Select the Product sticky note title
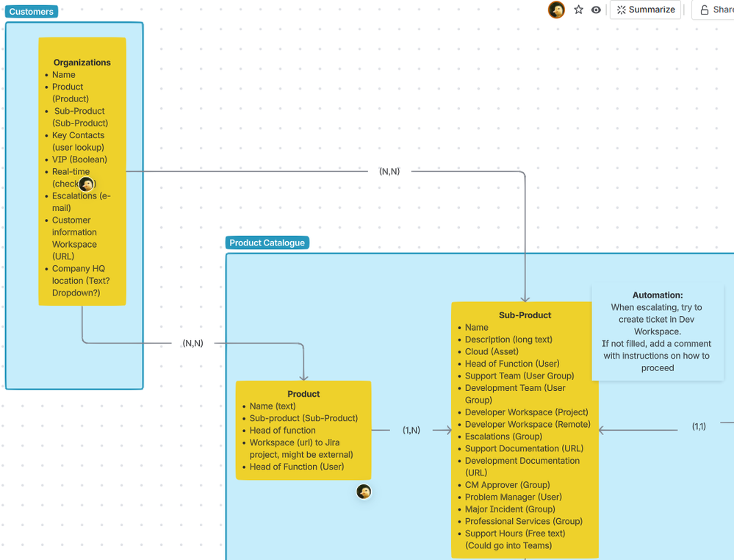734x560 pixels. point(303,394)
